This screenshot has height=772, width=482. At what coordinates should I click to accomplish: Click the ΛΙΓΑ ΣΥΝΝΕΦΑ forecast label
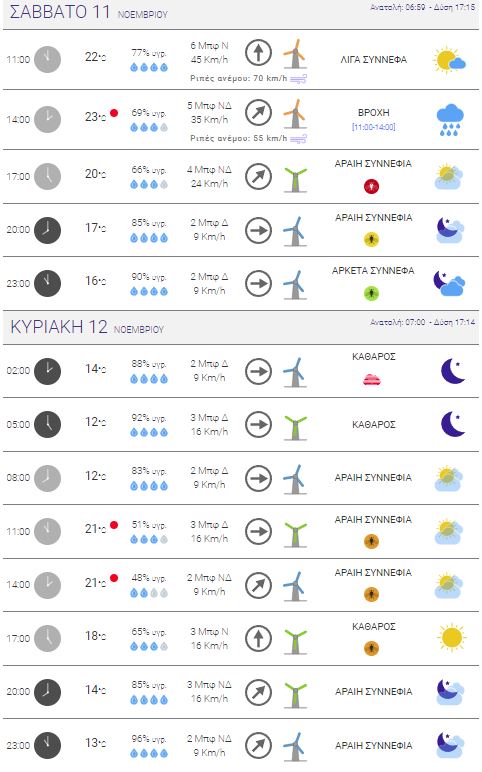tap(374, 60)
